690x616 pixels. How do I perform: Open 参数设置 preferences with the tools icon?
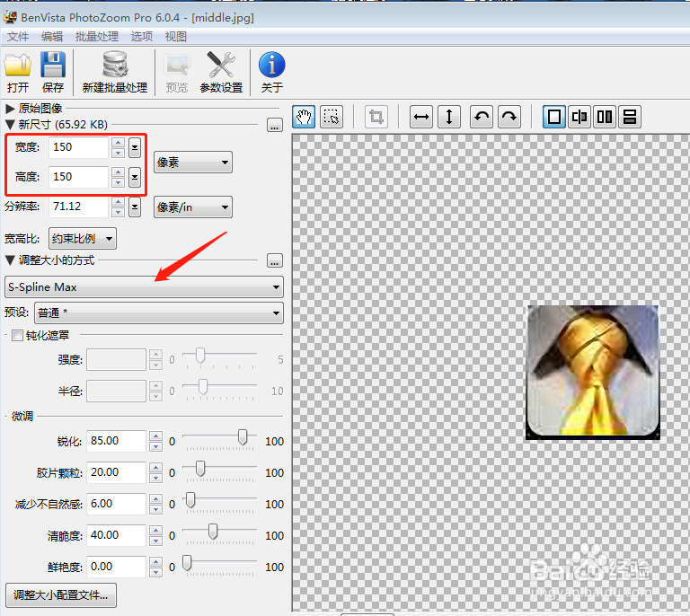pos(221,65)
